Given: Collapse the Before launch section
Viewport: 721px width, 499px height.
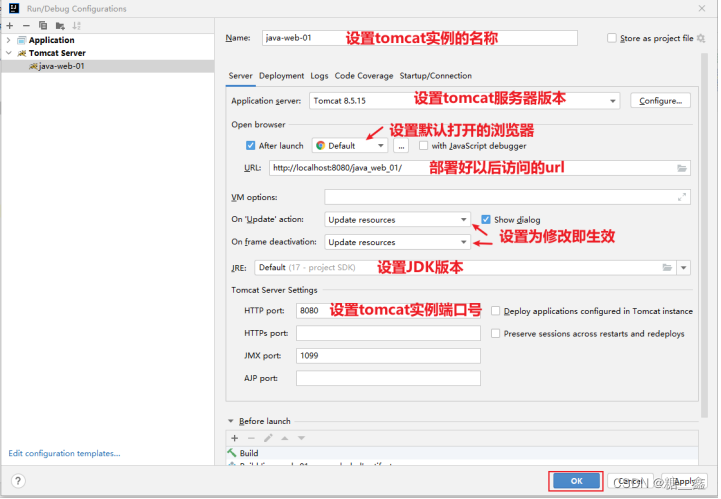Looking at the screenshot, I should [x=231, y=421].
